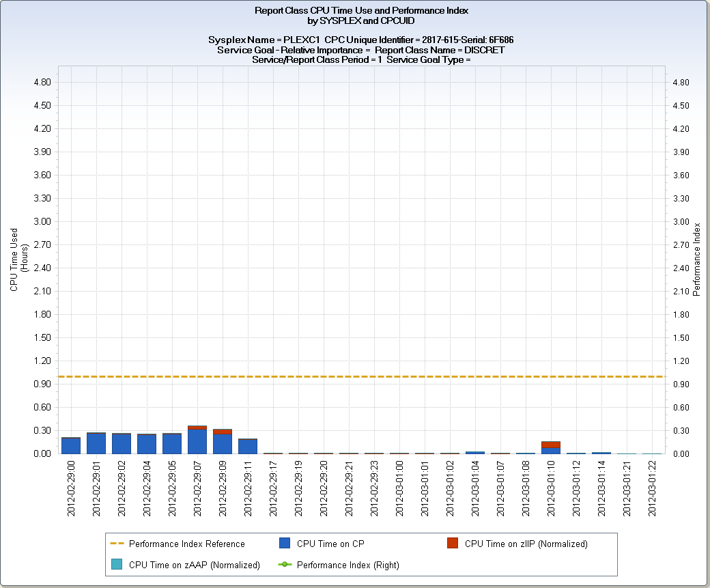Click the Performance Index axis label

click(696, 258)
